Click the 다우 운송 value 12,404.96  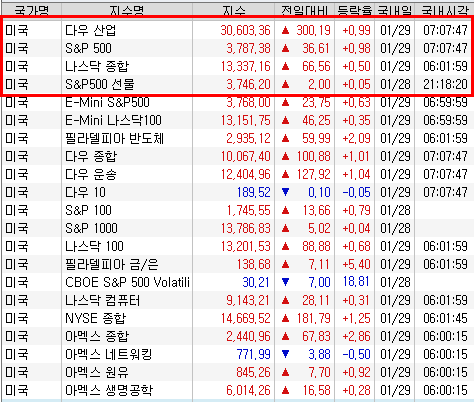(x=246, y=174)
